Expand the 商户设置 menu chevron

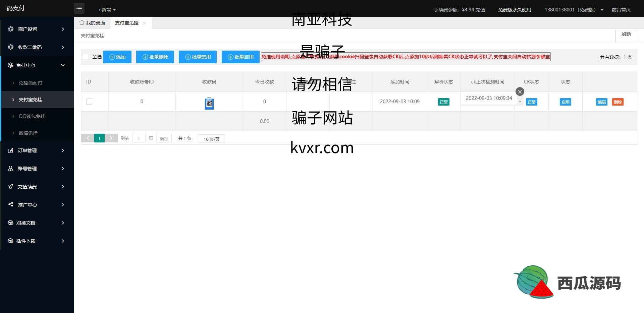point(63,29)
